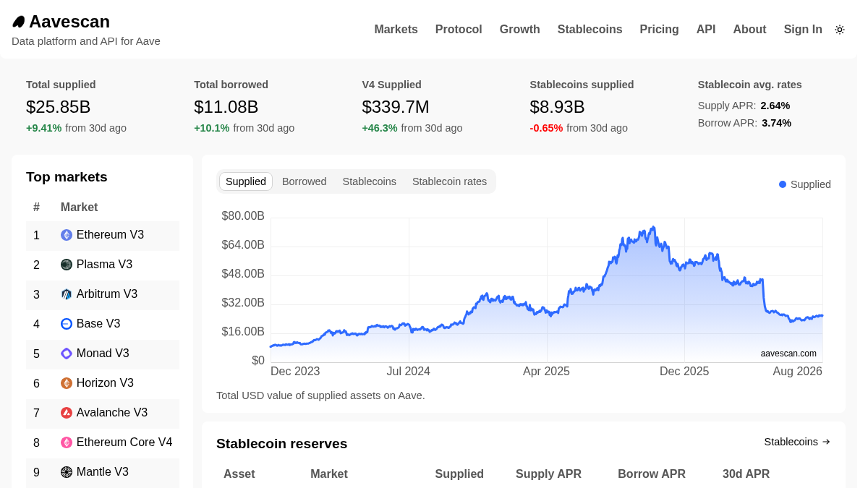Open the Markets menu item
The image size is (868, 488).
coord(396,30)
